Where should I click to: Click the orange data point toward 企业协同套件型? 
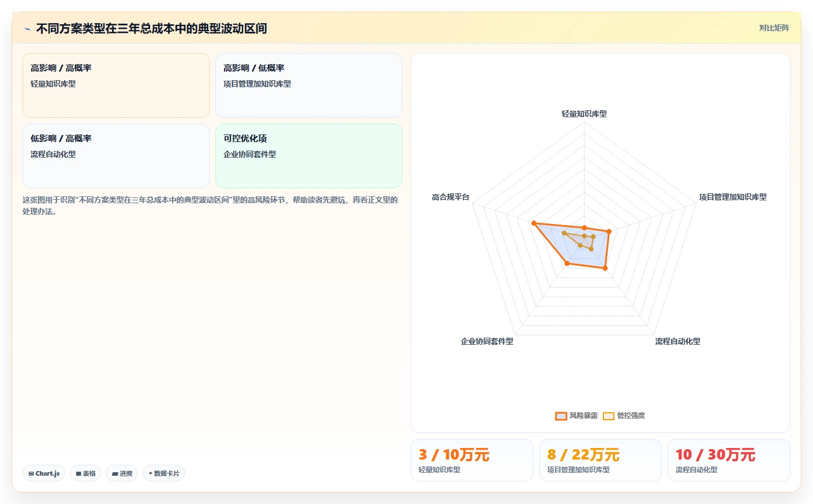click(567, 263)
